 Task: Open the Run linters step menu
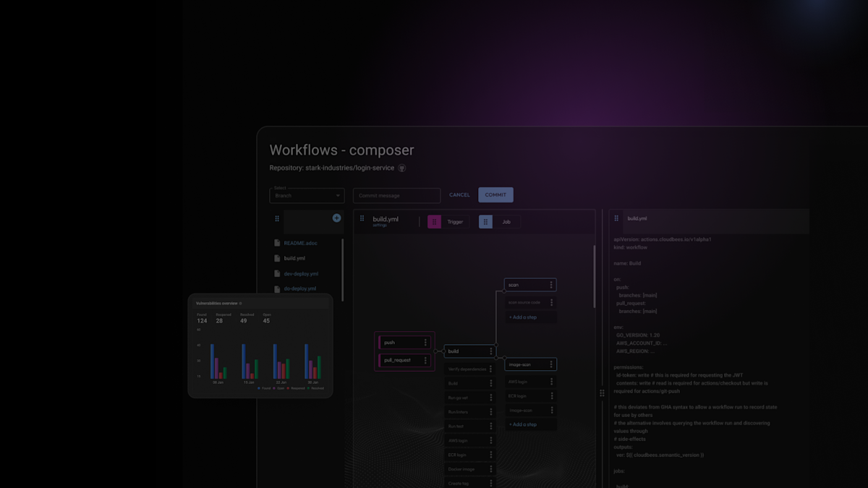point(490,411)
